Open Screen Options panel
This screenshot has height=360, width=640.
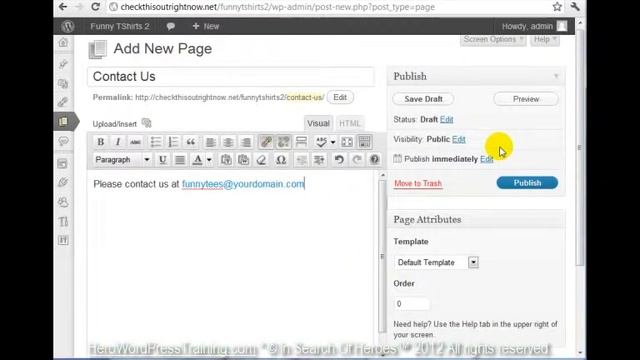coord(493,40)
